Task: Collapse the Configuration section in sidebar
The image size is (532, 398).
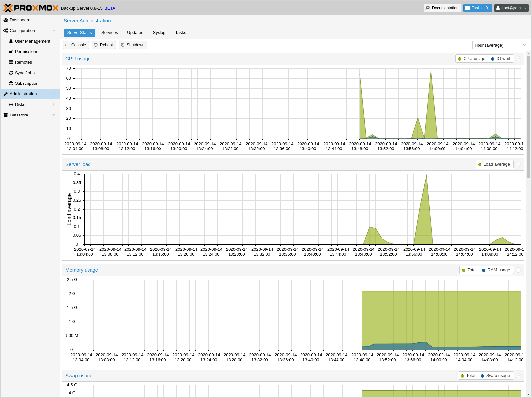Action: point(54,31)
